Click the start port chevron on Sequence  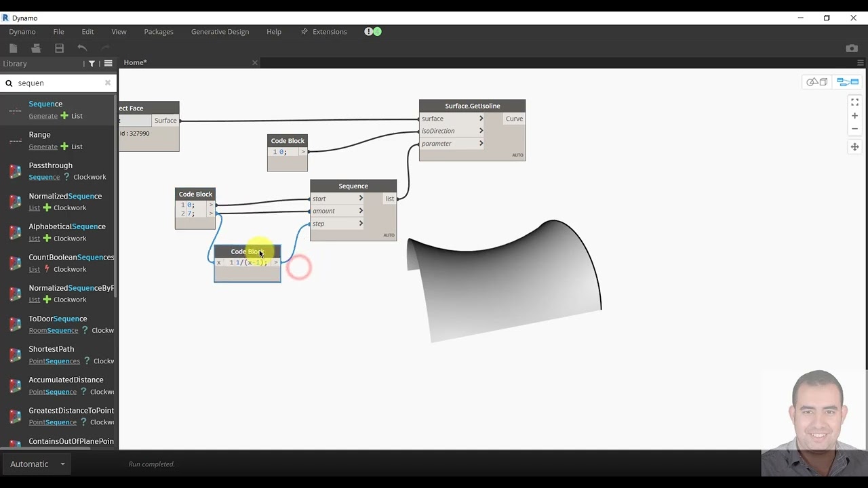click(361, 199)
